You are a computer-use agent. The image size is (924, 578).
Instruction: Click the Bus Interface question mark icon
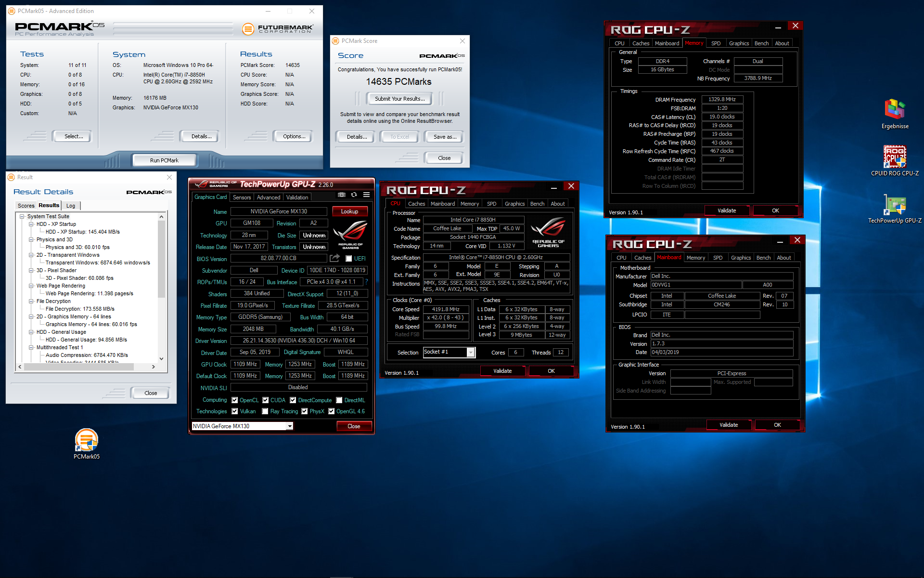click(366, 282)
